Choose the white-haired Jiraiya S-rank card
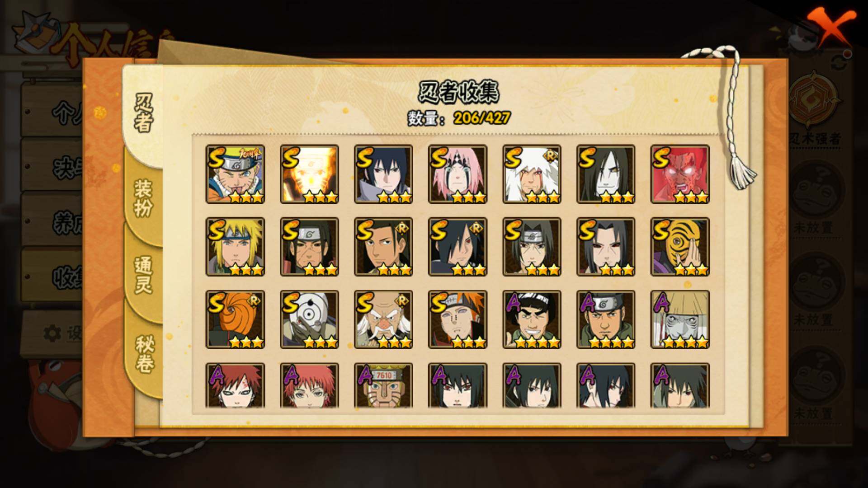The height and width of the screenshot is (488, 868). click(x=532, y=174)
